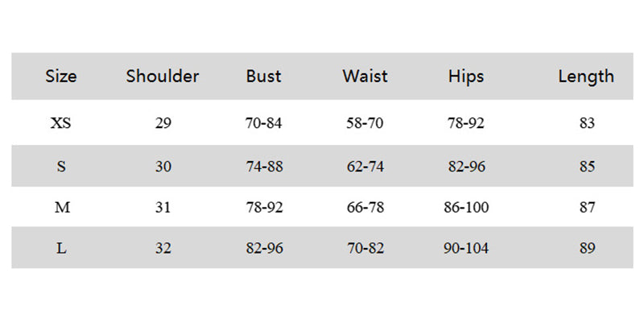Click the Length column header

(586, 76)
